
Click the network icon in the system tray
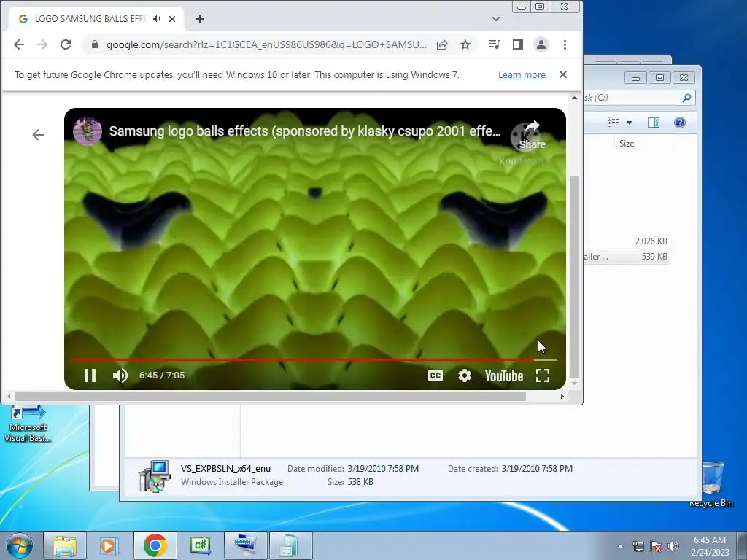(x=638, y=546)
